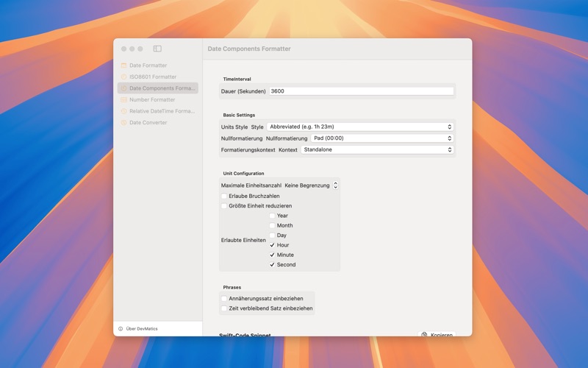Check the Year unit checkbox
Viewport: 588px width, 368px height.
(x=272, y=216)
